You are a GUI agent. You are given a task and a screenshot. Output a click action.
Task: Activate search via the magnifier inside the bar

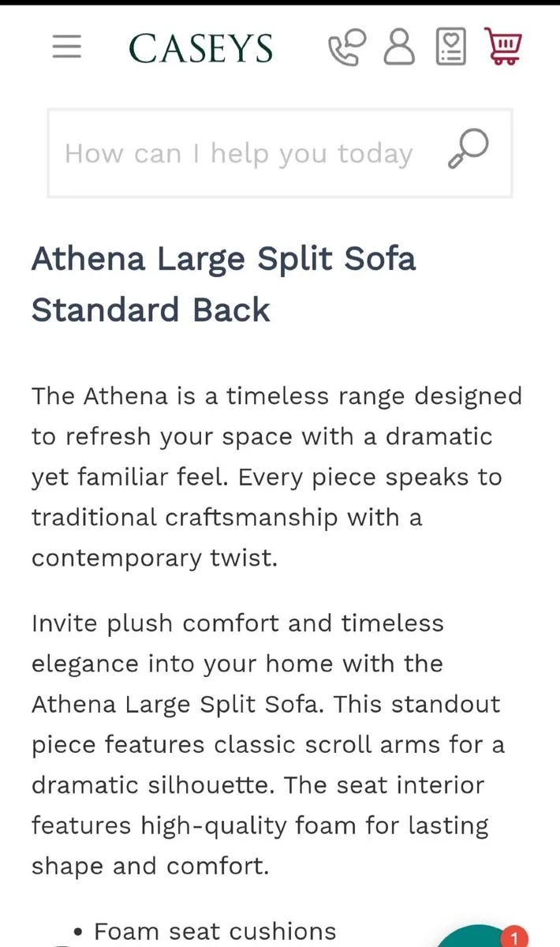coord(468,148)
